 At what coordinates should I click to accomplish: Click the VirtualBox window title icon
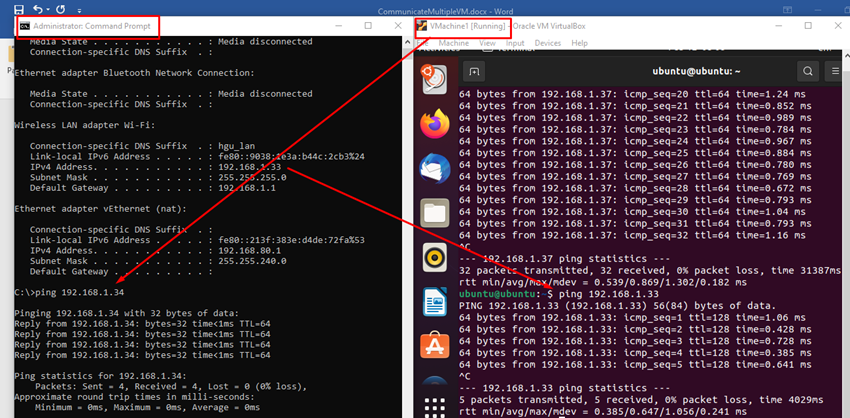(421, 26)
